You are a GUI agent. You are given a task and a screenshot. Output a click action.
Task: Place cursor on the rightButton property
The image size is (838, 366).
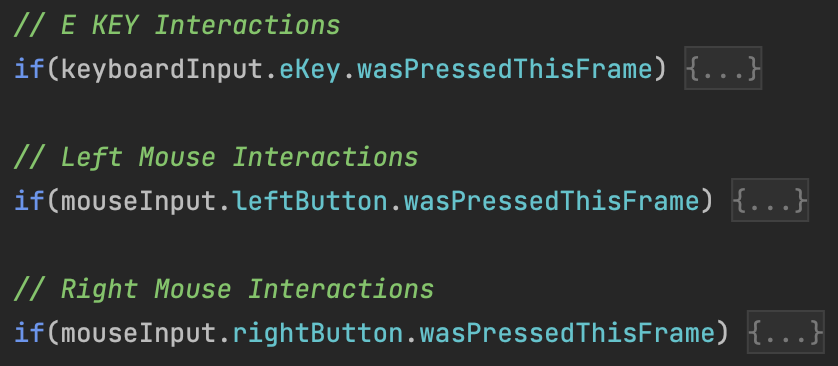[x=318, y=333]
